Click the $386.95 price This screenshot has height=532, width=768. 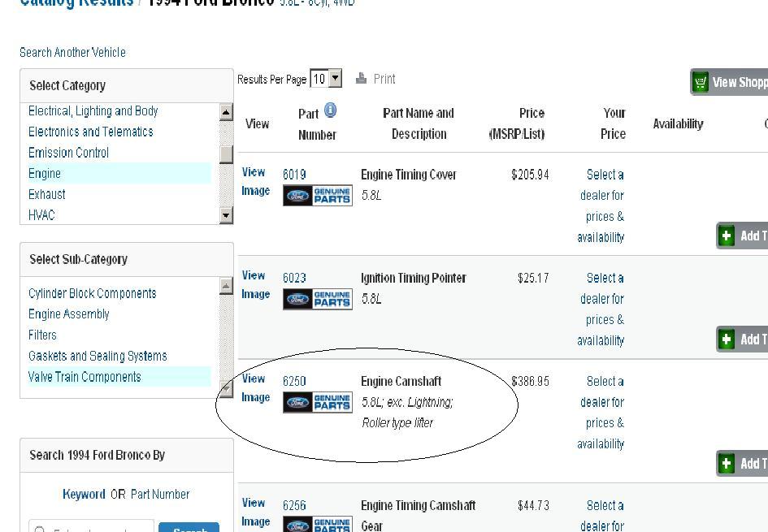(x=530, y=381)
